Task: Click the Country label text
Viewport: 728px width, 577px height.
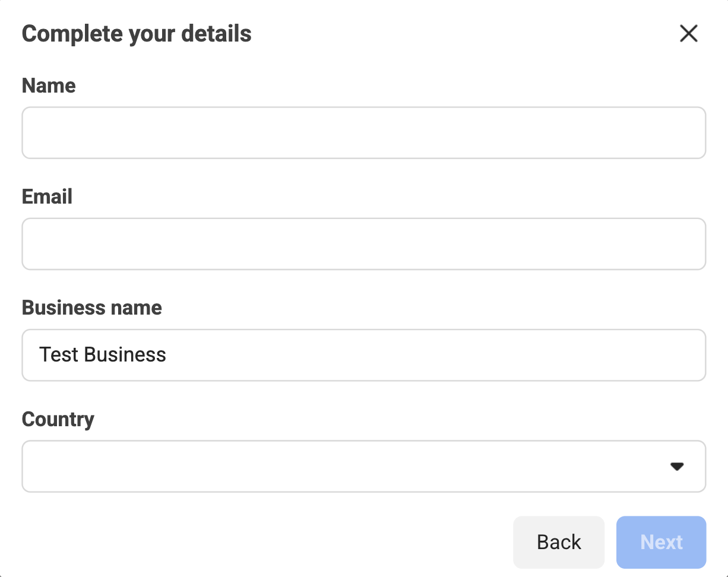Action: pos(58,419)
